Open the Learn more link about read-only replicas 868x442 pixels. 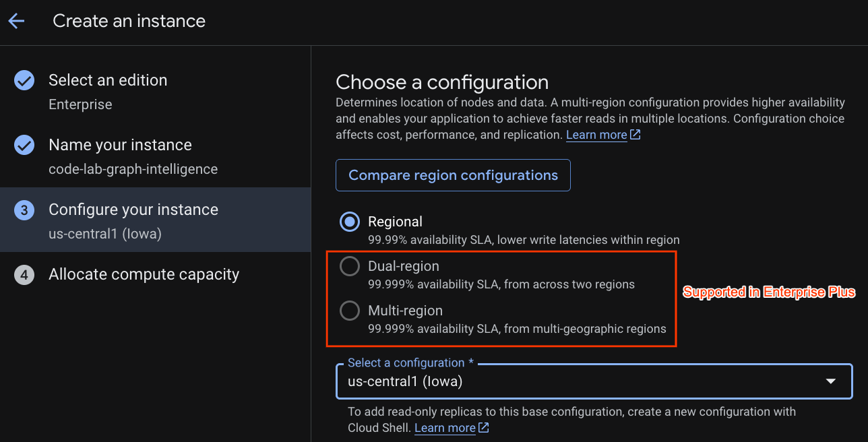pyautogui.click(x=445, y=428)
